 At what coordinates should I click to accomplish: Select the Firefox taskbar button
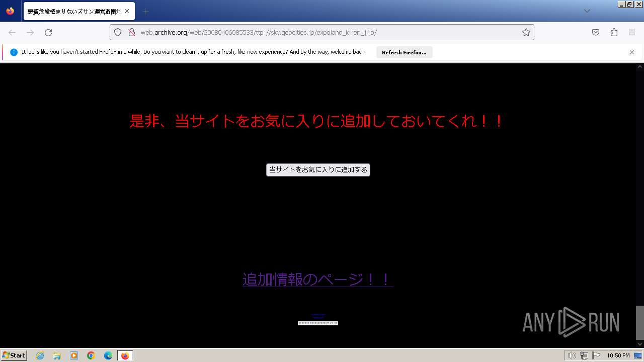pyautogui.click(x=125, y=355)
